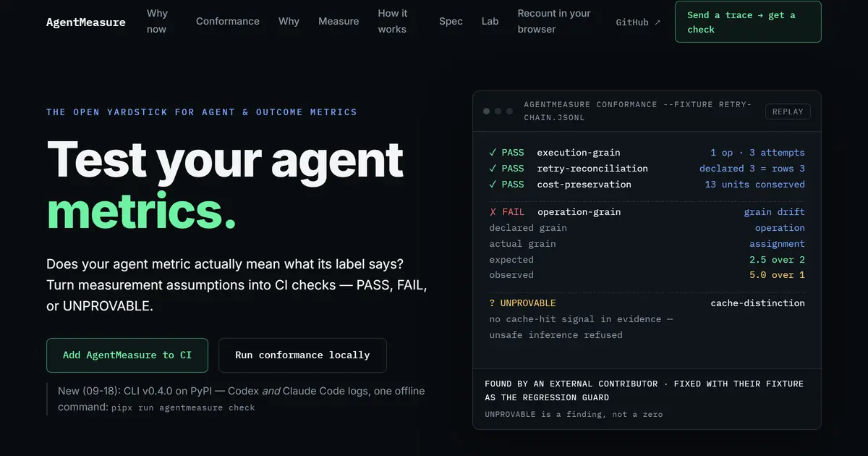The height and width of the screenshot is (456, 868).
Task: Click the check mark beside retry-reconciliation
Action: click(x=493, y=169)
